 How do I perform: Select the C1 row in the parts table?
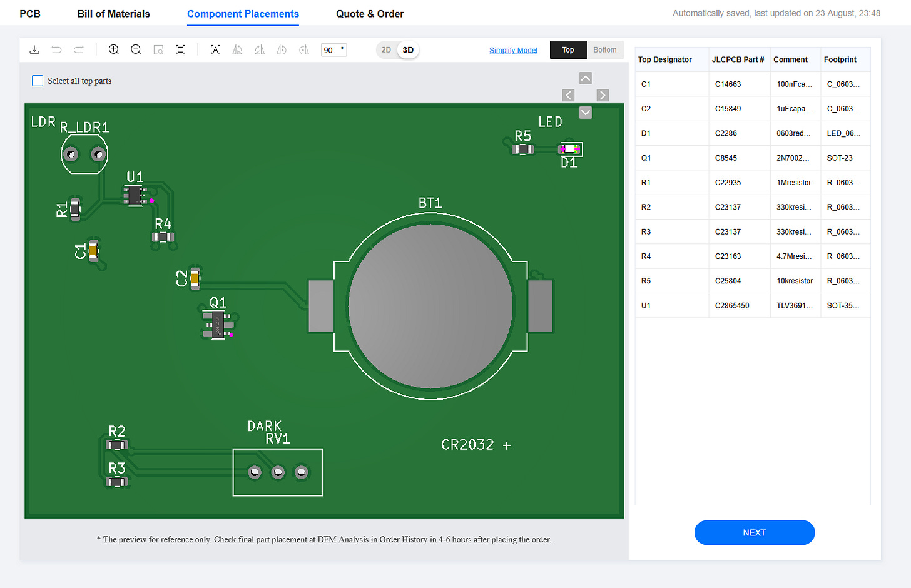(753, 84)
